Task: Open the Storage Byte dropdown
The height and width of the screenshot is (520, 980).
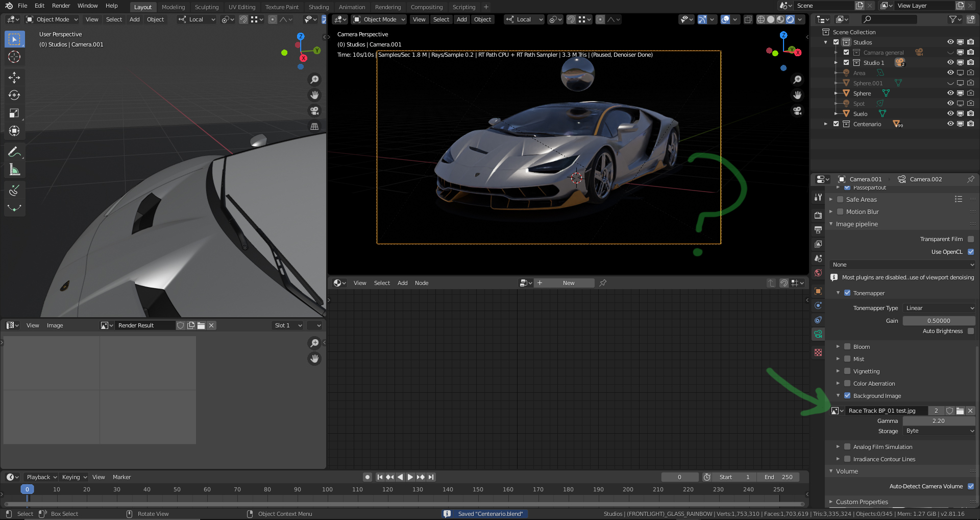Action: coord(939,431)
